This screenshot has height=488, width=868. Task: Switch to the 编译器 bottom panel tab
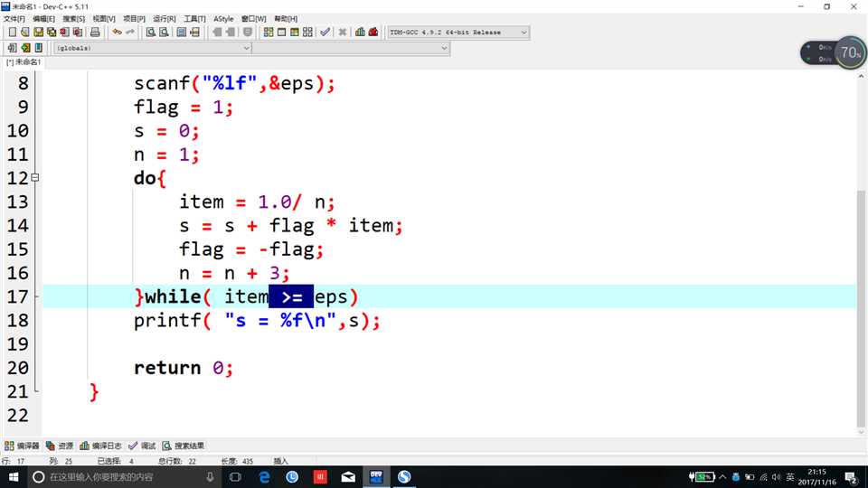pos(22,446)
